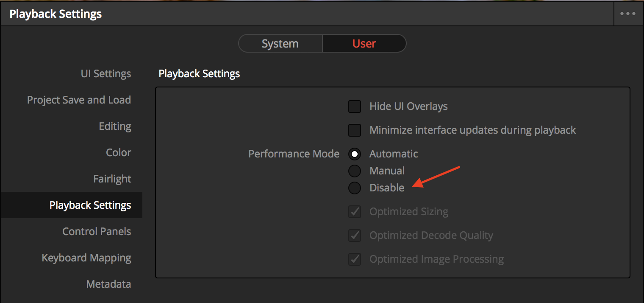The width and height of the screenshot is (644, 303).
Task: Open Project Save and Load section
Action: [79, 100]
